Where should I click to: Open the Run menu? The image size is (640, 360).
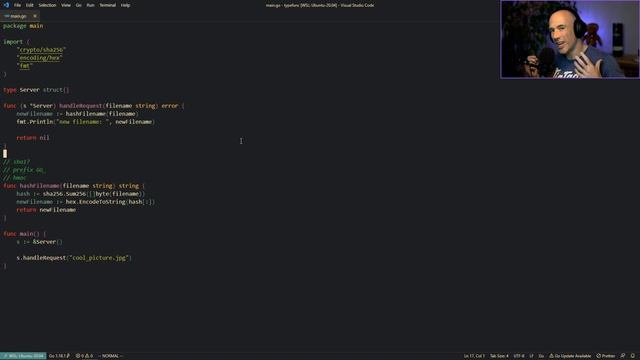click(90, 5)
